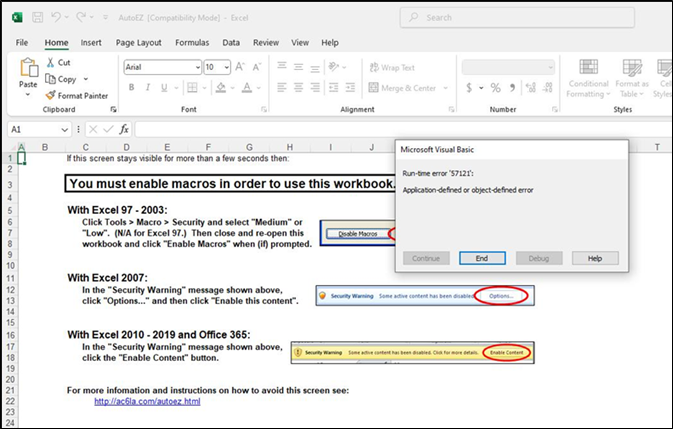Click the Help button in error dialog
This screenshot has width=673, height=429.
[x=594, y=258]
